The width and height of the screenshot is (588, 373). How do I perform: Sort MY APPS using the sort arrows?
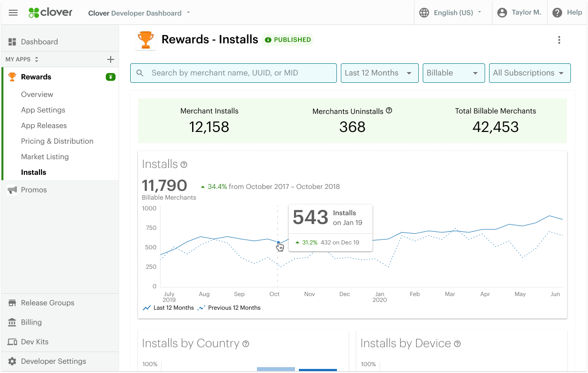[37, 59]
